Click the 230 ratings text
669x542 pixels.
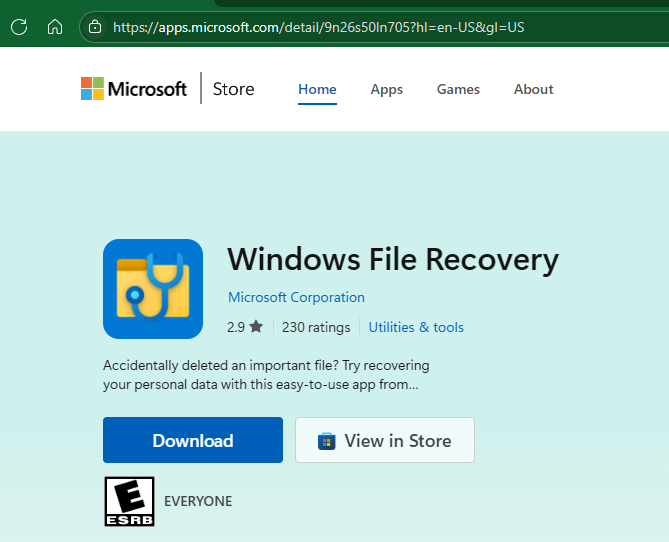point(316,327)
